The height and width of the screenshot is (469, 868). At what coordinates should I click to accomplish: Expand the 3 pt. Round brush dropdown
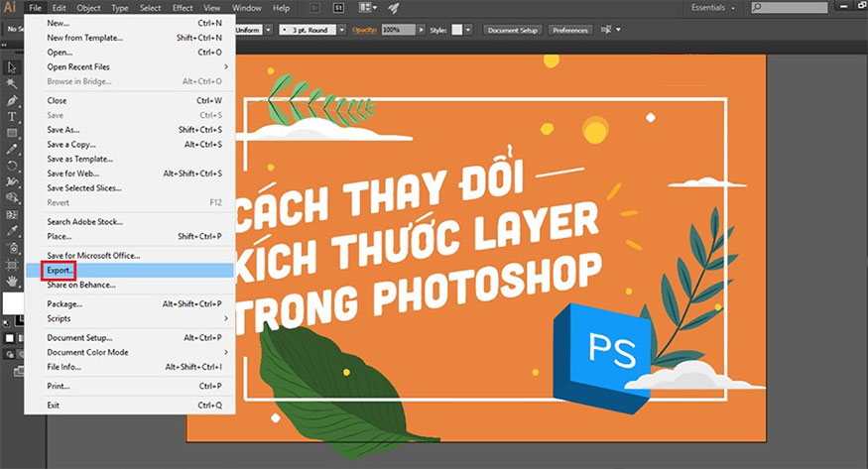click(x=341, y=30)
